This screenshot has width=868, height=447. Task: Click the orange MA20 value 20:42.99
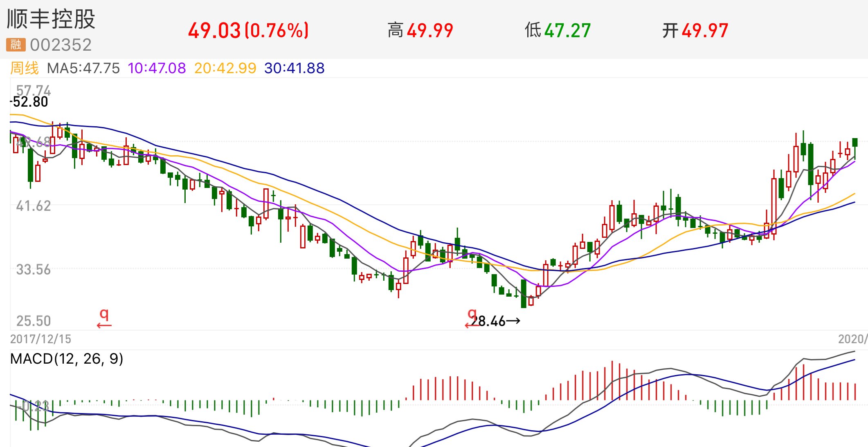pyautogui.click(x=225, y=68)
